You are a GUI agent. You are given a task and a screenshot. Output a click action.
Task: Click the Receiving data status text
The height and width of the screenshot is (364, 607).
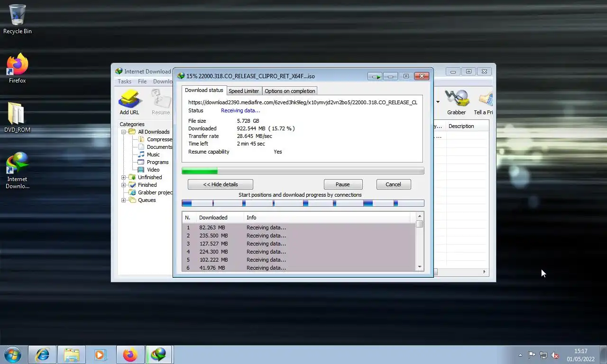click(x=240, y=110)
